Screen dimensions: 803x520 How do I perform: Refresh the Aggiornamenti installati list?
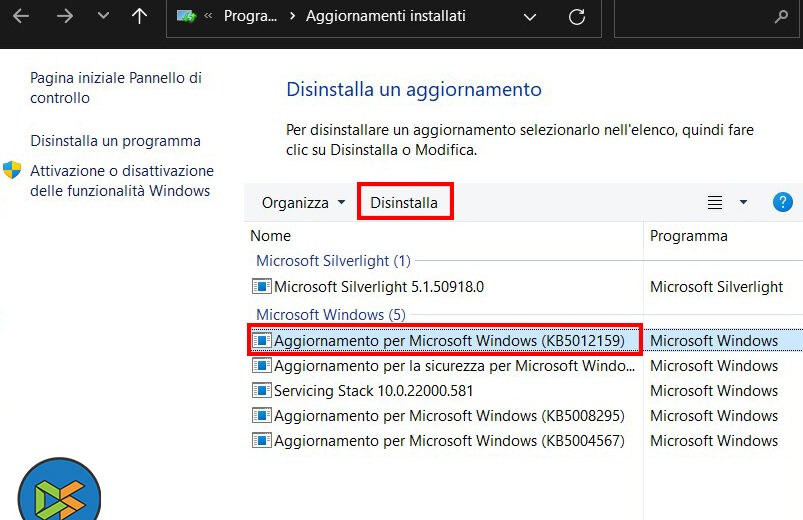pos(577,17)
